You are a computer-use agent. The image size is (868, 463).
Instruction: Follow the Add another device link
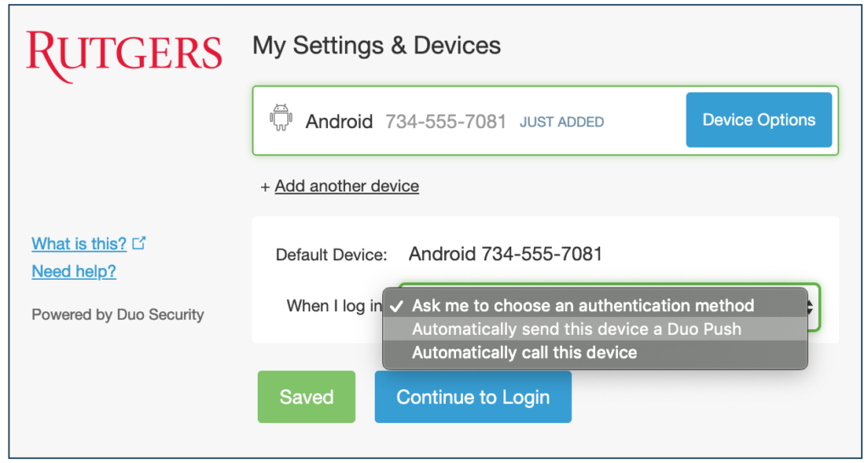coord(347,186)
